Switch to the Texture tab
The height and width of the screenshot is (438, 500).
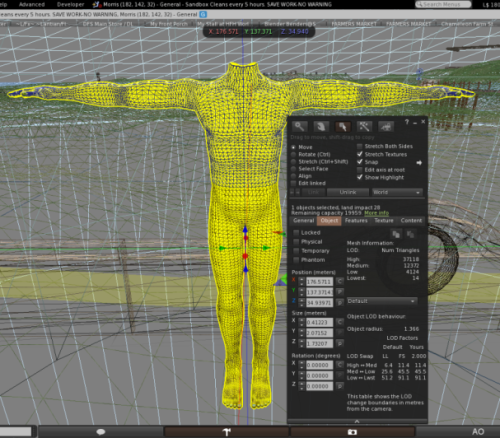click(384, 221)
